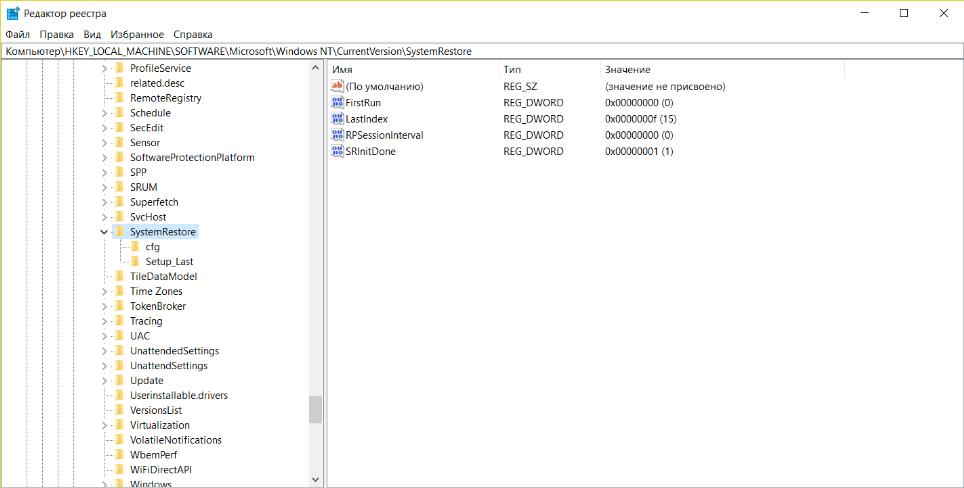Open the Избранное menu

137,34
